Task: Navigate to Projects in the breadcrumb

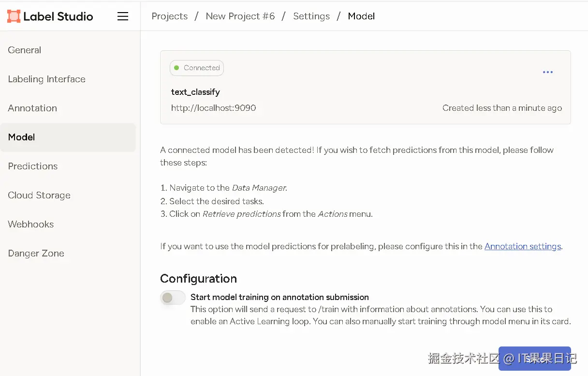Action: pyautogui.click(x=169, y=16)
